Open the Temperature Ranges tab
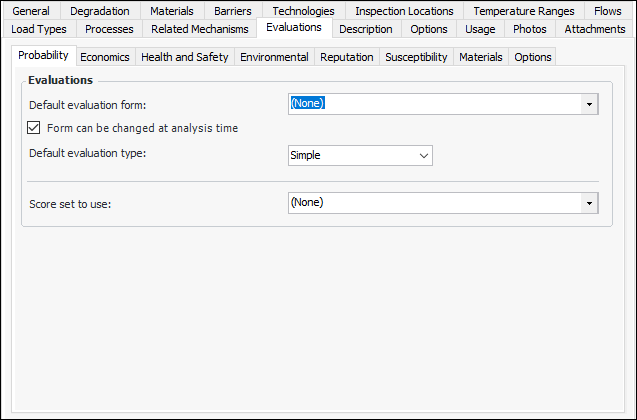The width and height of the screenshot is (637, 420). [x=524, y=11]
